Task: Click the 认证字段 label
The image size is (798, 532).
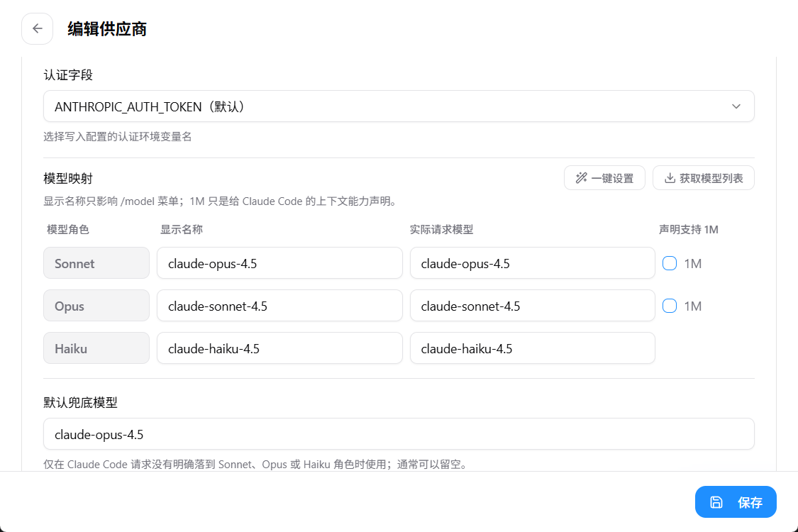Action: point(68,75)
